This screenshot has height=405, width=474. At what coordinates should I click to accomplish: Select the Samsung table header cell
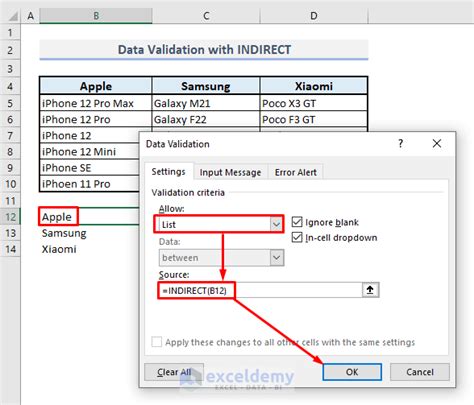pos(206,86)
